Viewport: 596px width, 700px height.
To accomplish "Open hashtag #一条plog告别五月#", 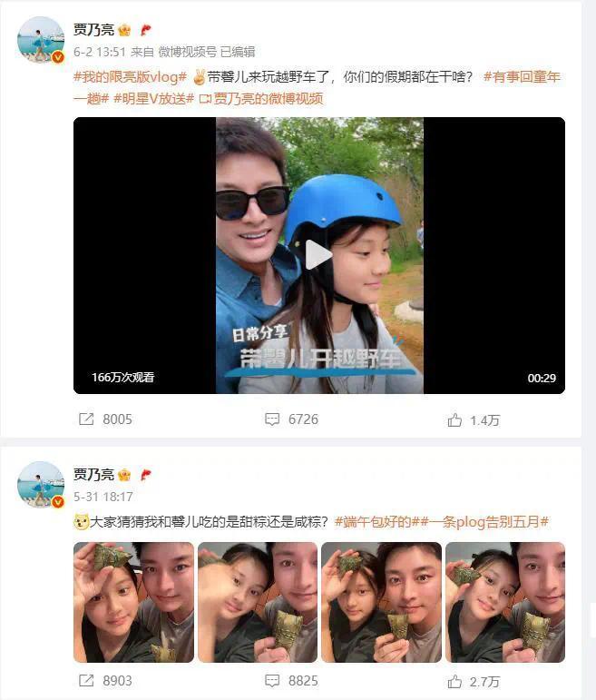I will tap(485, 521).
